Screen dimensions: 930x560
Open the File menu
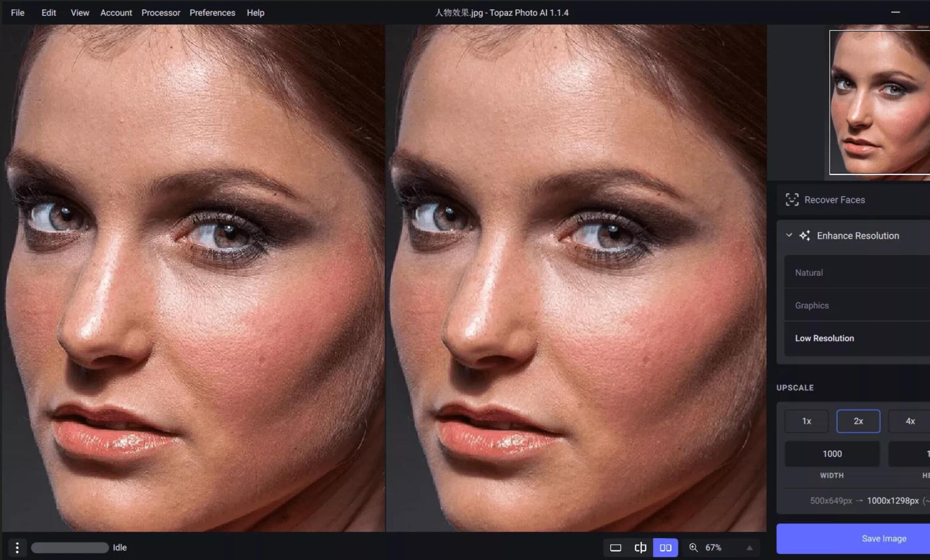[17, 13]
